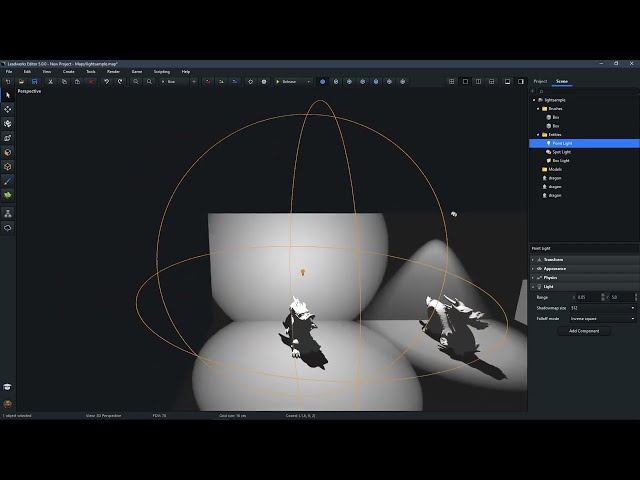Open the Box primitive type dropdown

174,82
